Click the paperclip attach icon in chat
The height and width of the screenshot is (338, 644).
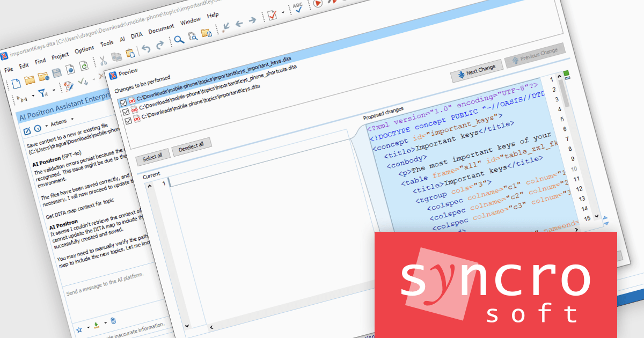click(113, 321)
